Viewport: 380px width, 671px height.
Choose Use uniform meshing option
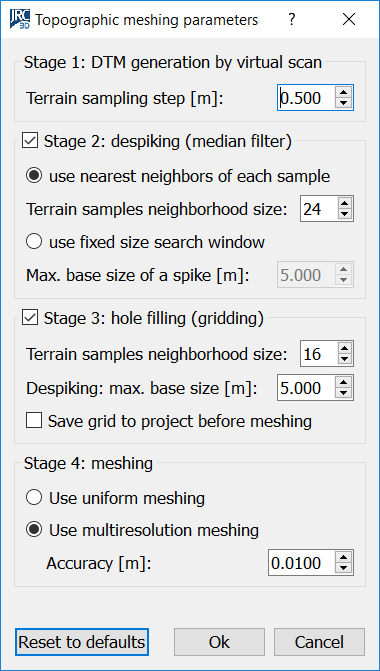click(34, 498)
